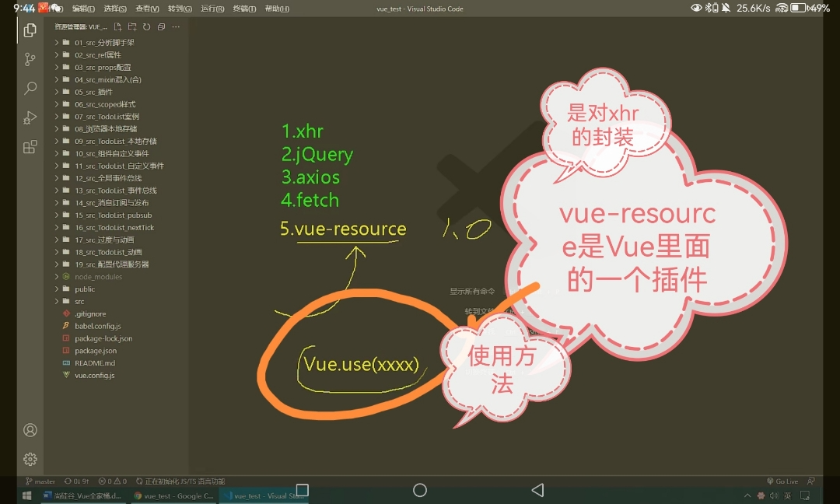Tap the Android recent apps square button
The width and height of the screenshot is (840, 504).
pos(302,490)
